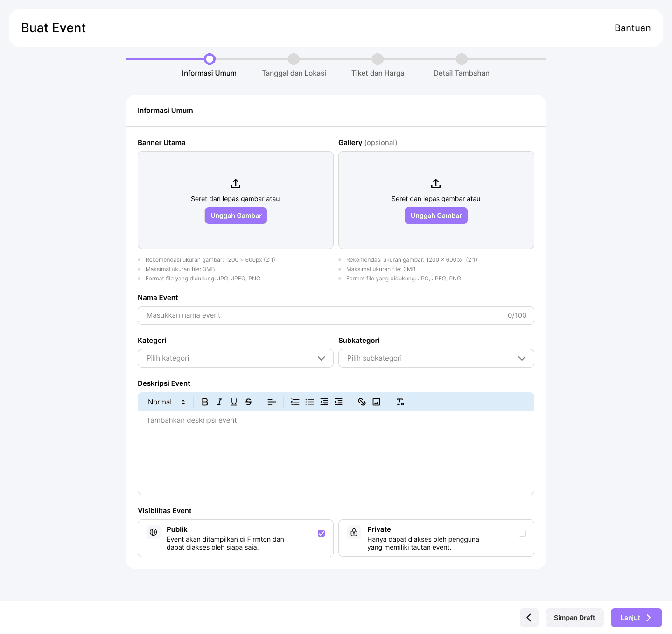Decrease indent in the editor

(324, 402)
